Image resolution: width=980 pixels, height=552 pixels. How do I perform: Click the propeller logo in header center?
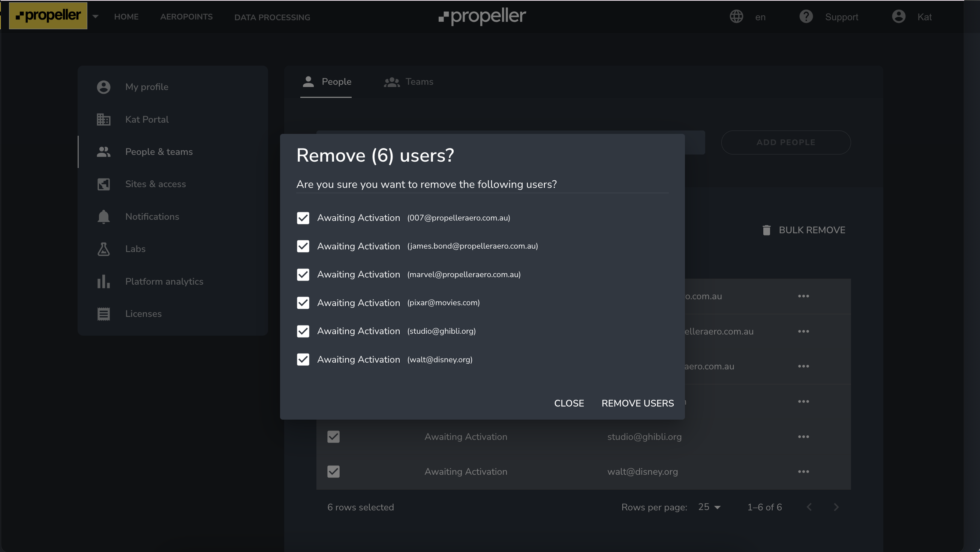click(x=482, y=16)
